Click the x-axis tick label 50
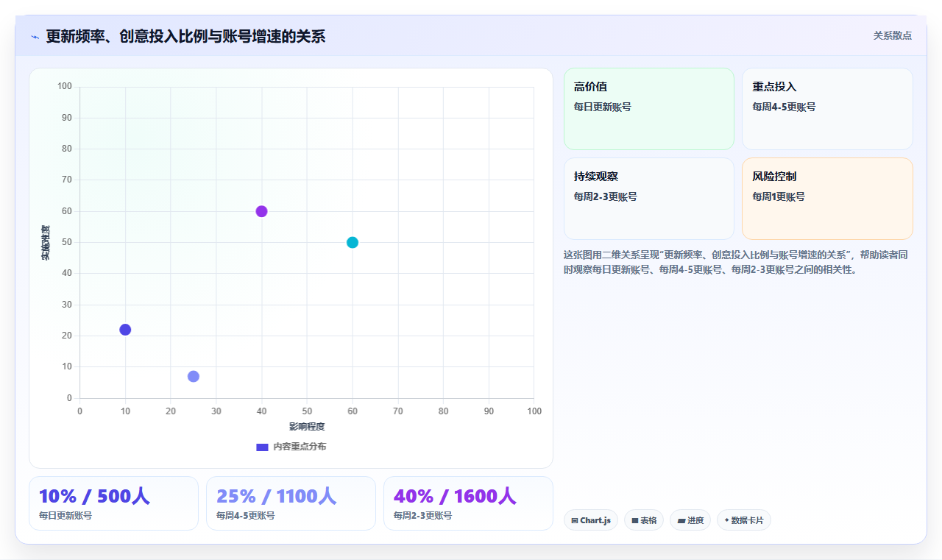Screen dimensions: 942x560 [x=307, y=411]
